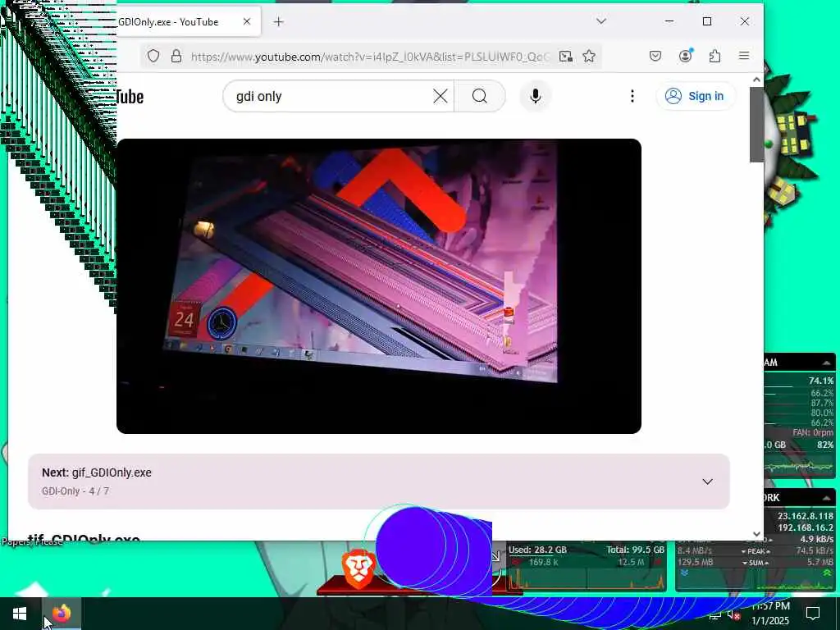Open site security padlock info
The height and width of the screenshot is (630, 840).
(176, 57)
